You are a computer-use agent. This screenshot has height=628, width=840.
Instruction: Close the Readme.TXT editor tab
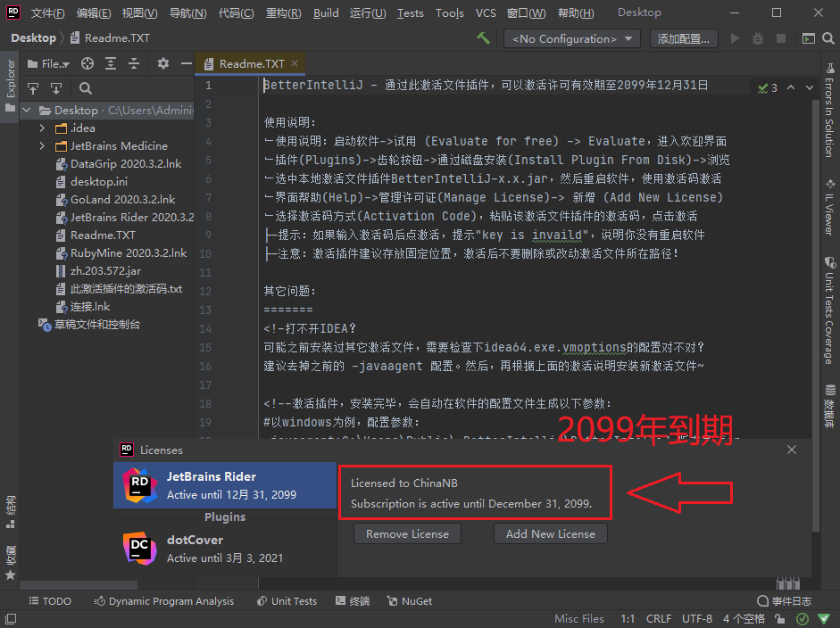(x=295, y=63)
